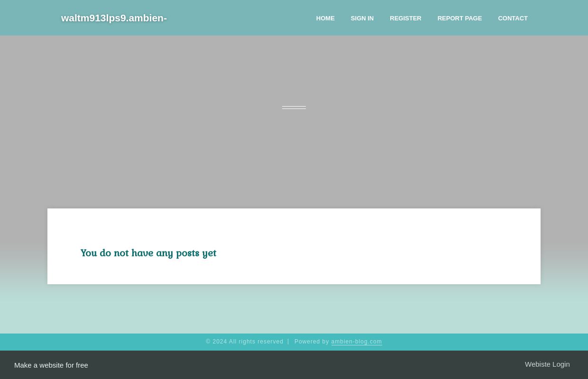Select Report Page in the navigation
Screen dimensions: 588x379
pos(459,18)
